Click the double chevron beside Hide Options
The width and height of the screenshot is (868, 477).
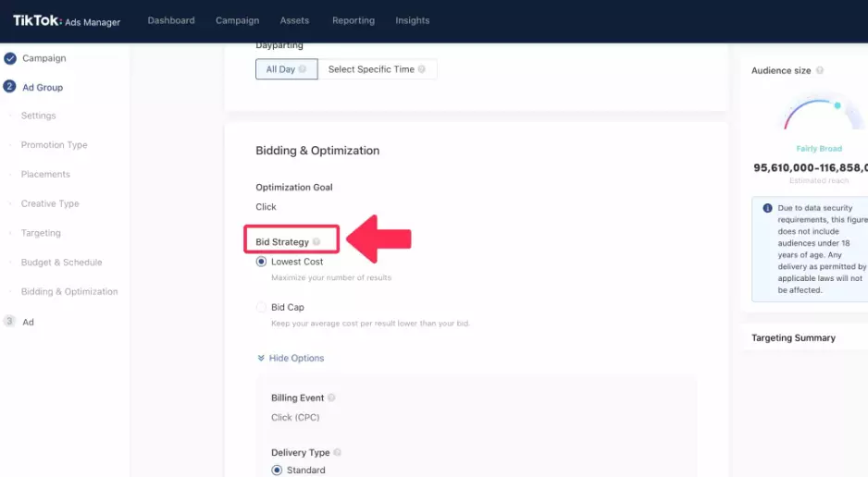261,358
